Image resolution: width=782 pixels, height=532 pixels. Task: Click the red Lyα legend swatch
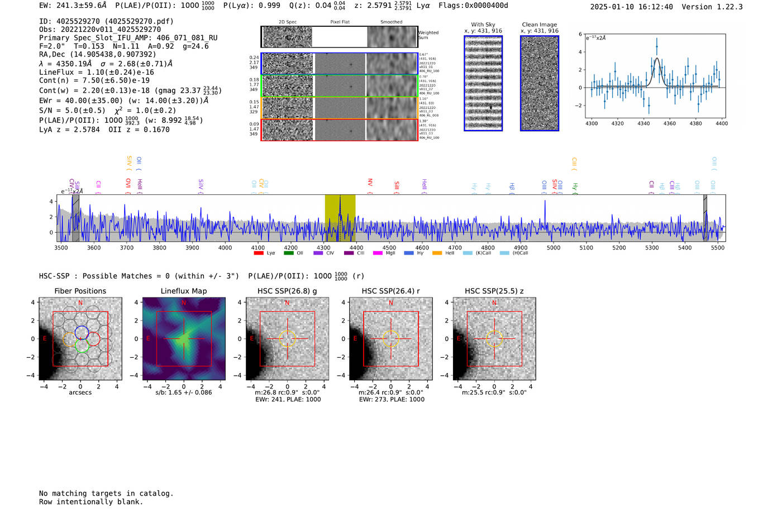click(259, 253)
